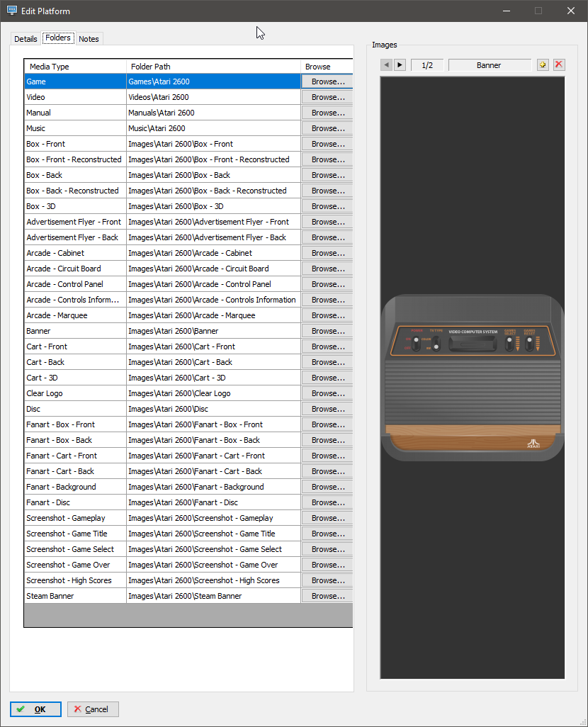Click the Edit Platform window icon
The width and height of the screenshot is (588, 727).
(x=11, y=11)
